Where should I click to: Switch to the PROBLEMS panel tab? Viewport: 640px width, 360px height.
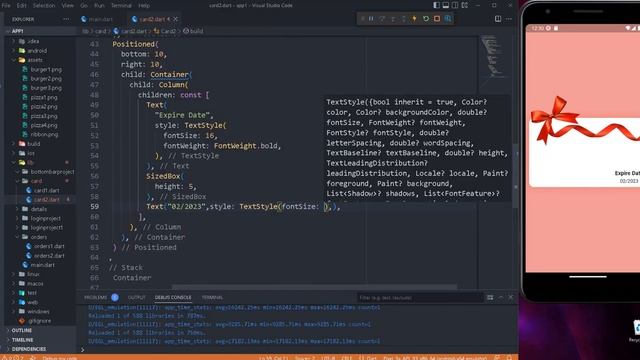click(x=96, y=298)
